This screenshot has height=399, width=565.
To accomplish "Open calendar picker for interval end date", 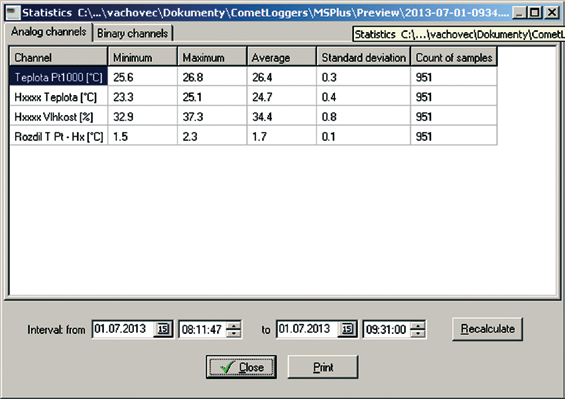I will (x=347, y=329).
